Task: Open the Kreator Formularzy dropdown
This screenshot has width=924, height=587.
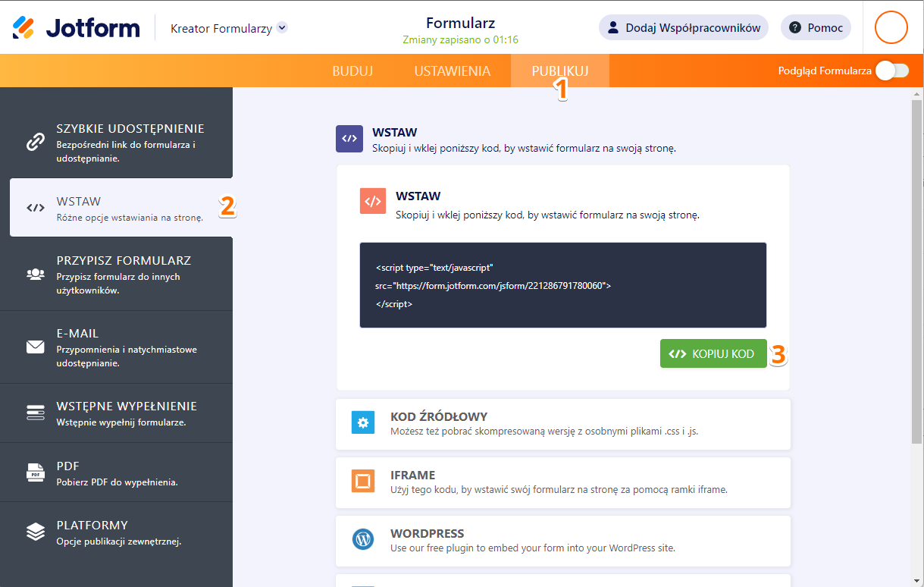Action: click(229, 28)
